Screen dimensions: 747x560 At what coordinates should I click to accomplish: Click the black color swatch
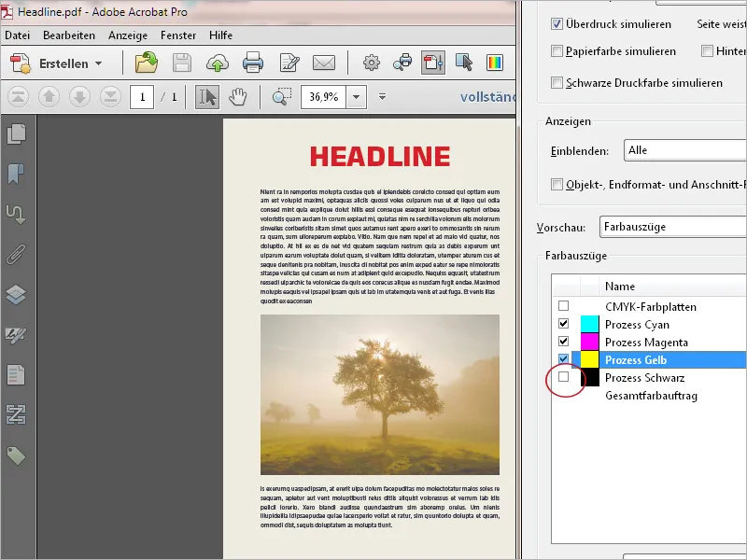[590, 377]
